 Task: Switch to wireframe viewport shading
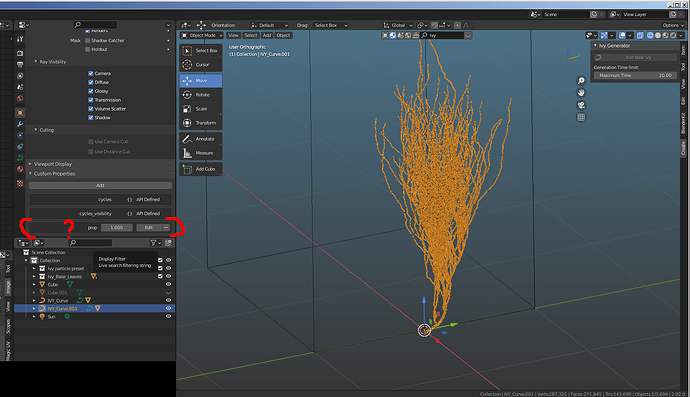click(650, 35)
